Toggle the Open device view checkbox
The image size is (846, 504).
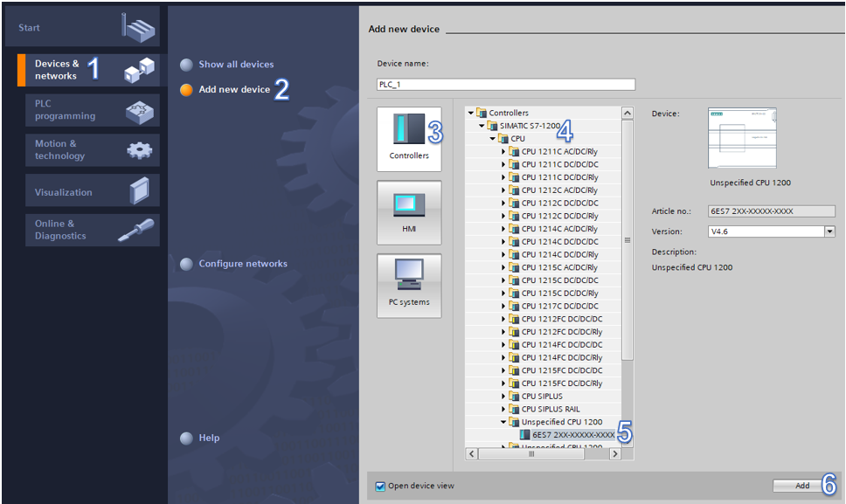click(380, 487)
